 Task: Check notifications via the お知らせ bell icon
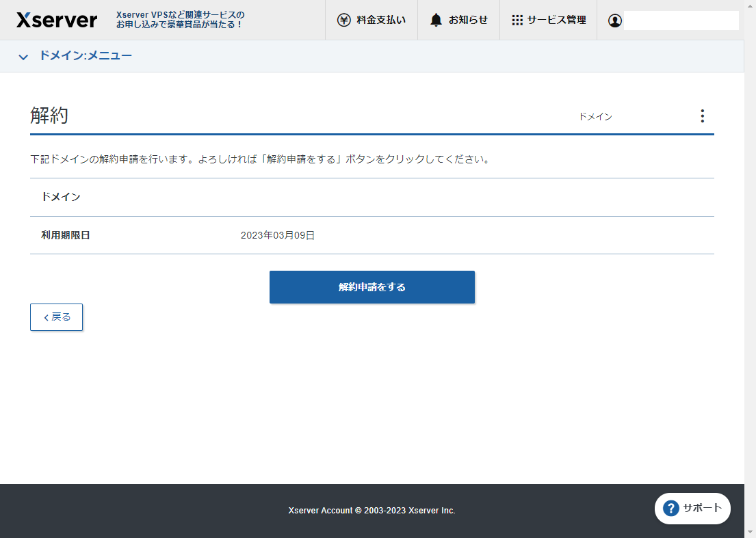(x=436, y=20)
